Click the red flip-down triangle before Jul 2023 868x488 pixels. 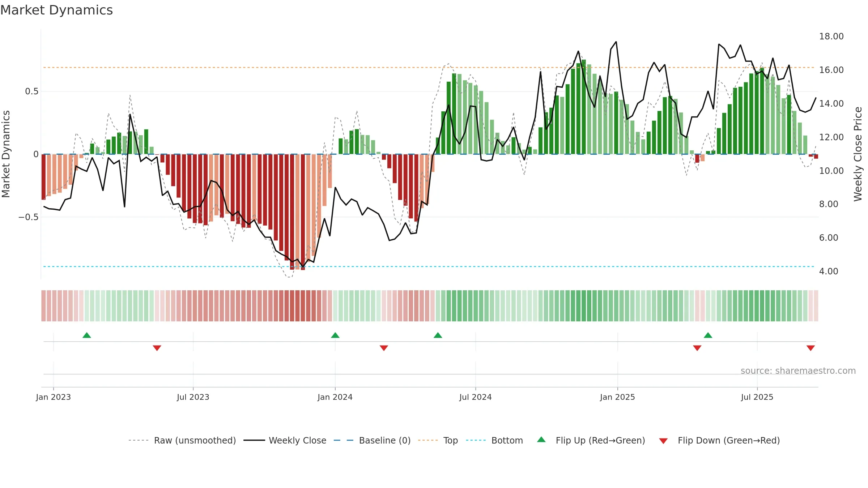point(157,348)
